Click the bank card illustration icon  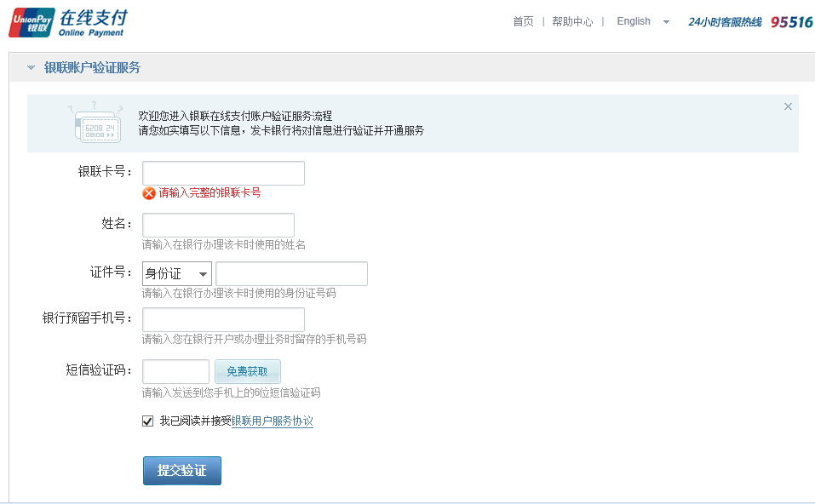[x=95, y=123]
